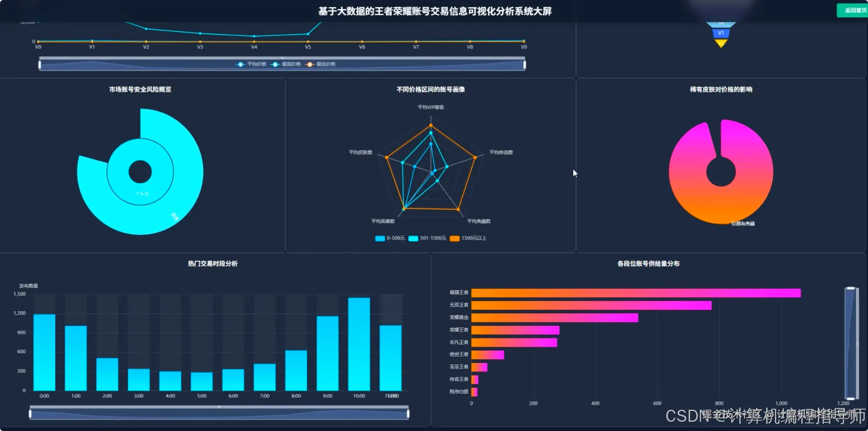Screen dimensions: 868x431
Task: Click left handle of VIP price zoom slider
Action: coord(40,65)
